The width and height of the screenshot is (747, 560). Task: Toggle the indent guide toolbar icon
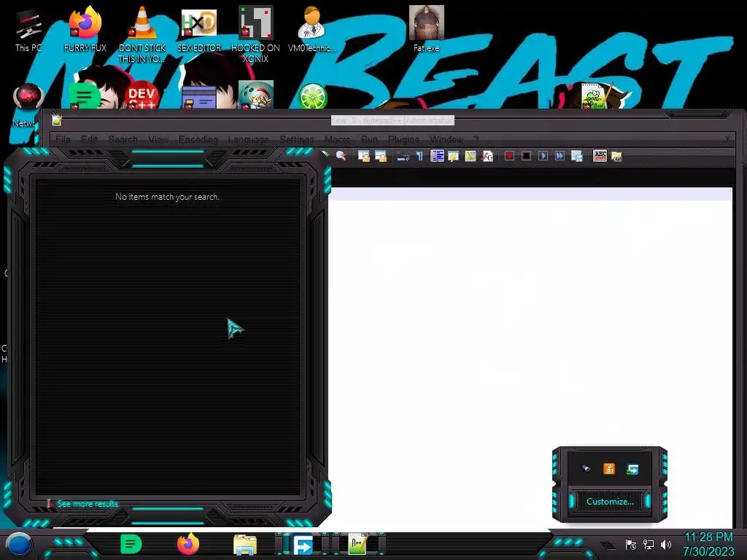point(437,156)
